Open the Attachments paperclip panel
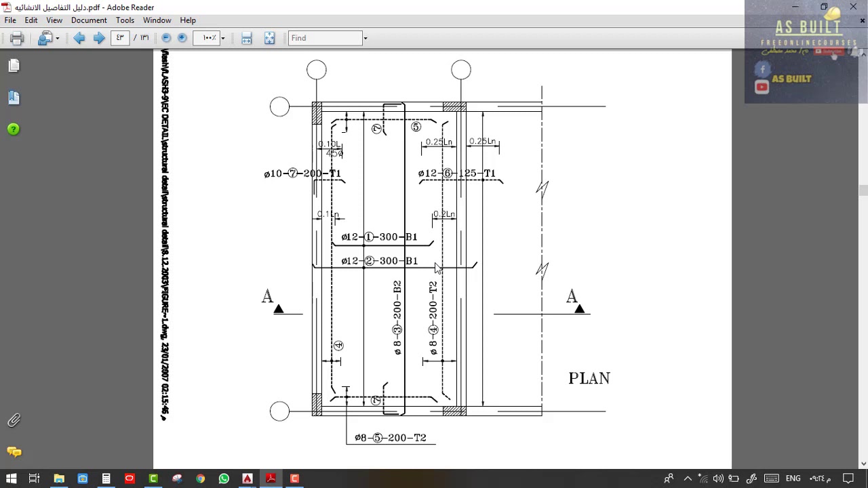The width and height of the screenshot is (868, 488). click(14, 421)
